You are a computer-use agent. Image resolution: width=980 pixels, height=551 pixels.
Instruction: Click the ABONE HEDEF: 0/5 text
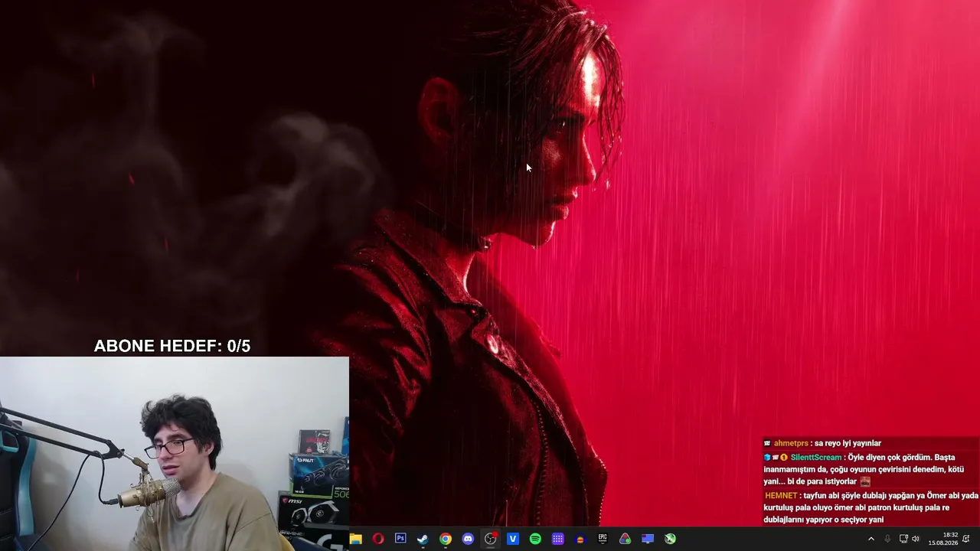click(x=172, y=346)
